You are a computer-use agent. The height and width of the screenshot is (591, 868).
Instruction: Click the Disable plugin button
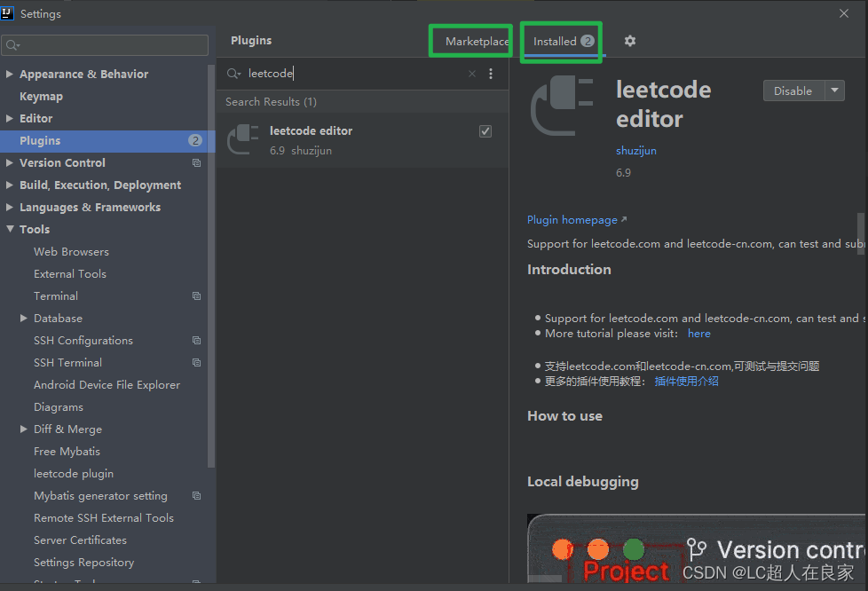(793, 91)
